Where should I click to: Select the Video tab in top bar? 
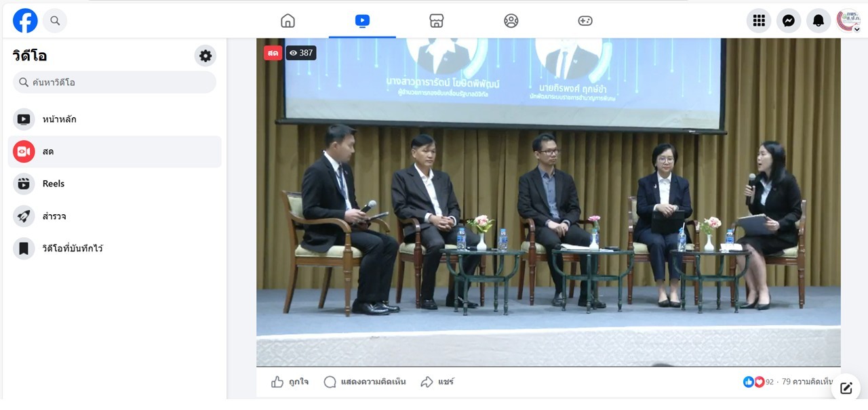point(362,21)
